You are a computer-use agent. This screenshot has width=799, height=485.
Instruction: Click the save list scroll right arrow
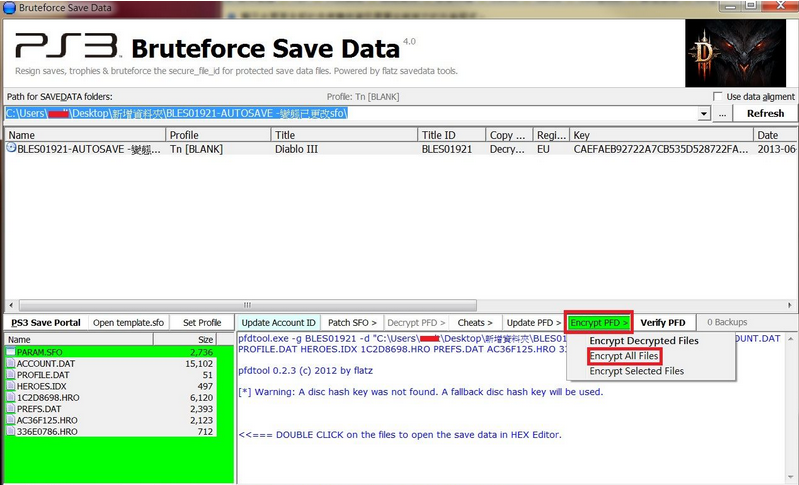[x=789, y=305]
